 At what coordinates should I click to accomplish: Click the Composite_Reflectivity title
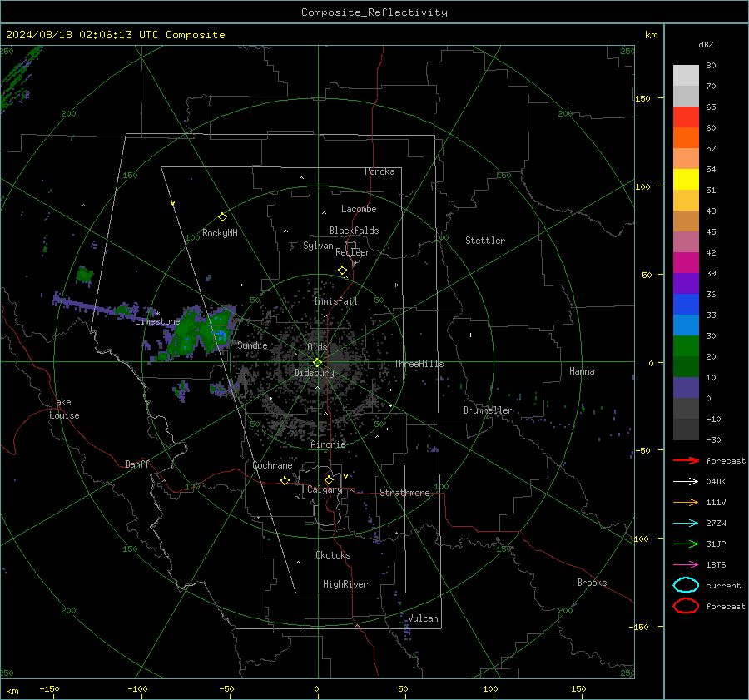tap(374, 12)
